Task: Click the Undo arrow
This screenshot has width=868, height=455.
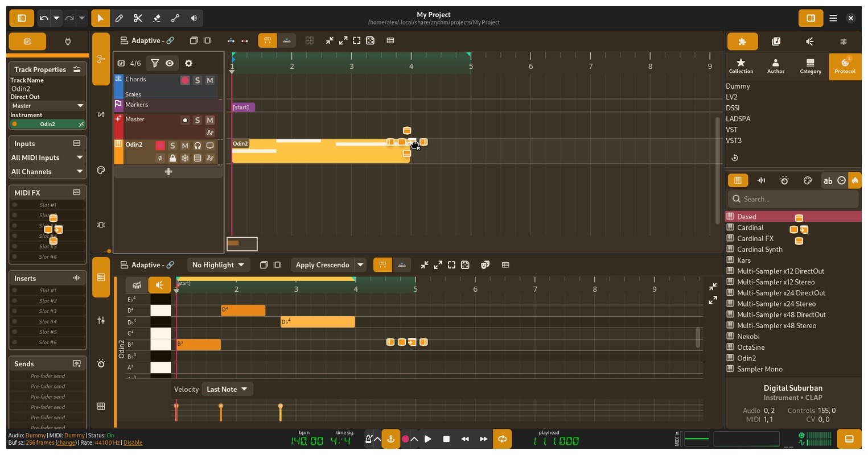Action: pyautogui.click(x=44, y=18)
